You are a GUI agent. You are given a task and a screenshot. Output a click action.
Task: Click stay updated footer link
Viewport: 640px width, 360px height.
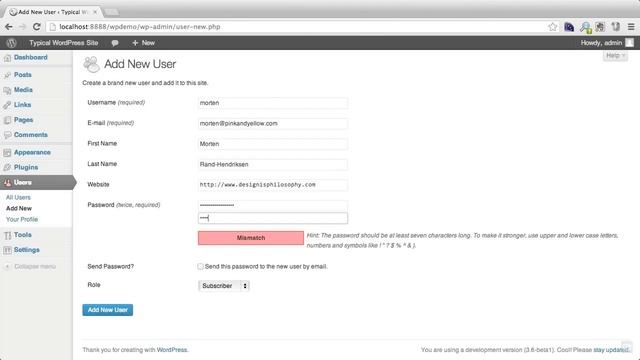click(611, 350)
